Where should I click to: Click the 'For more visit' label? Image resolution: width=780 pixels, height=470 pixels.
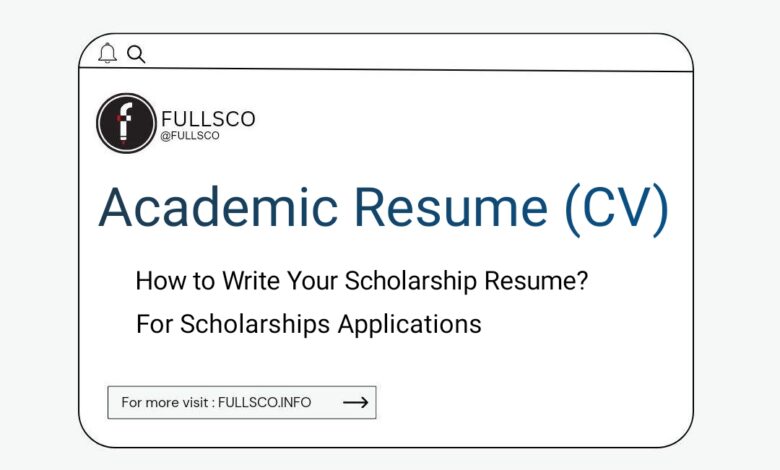(x=165, y=402)
